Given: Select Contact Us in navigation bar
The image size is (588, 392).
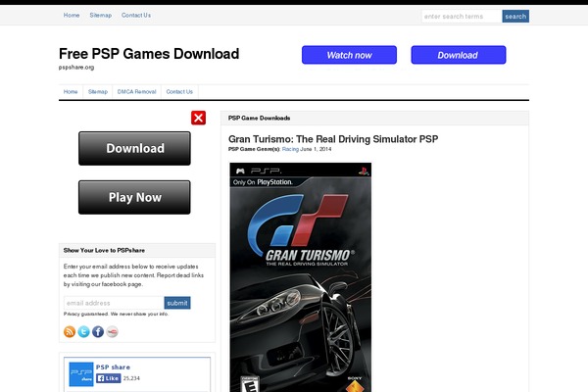Looking at the screenshot, I should point(179,91).
